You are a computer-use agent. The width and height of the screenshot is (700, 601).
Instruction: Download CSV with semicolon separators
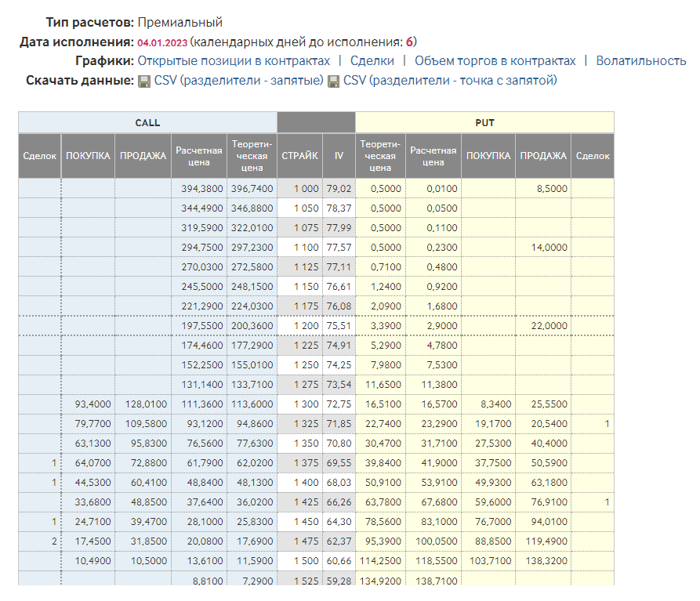(x=450, y=81)
